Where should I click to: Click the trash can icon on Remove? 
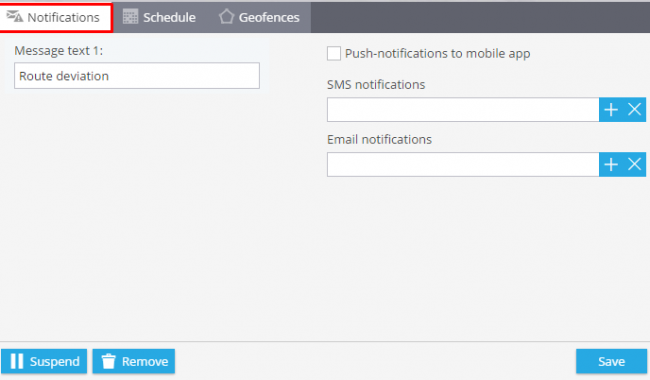[109, 361]
